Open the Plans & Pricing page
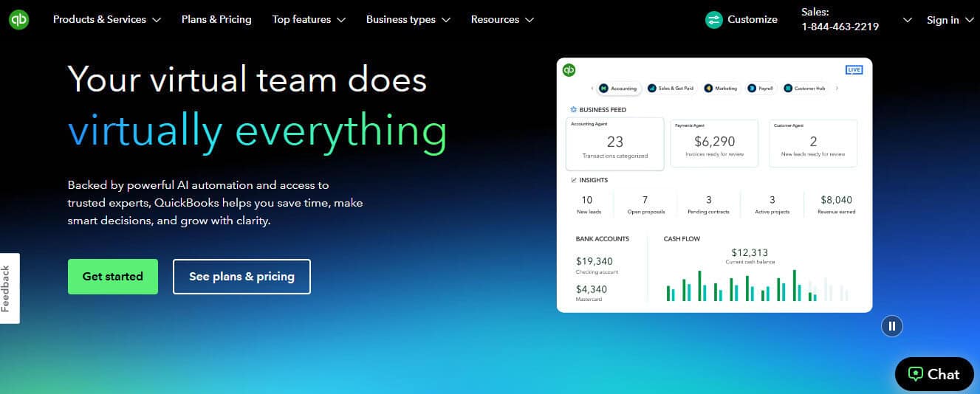The image size is (980, 394). (216, 20)
